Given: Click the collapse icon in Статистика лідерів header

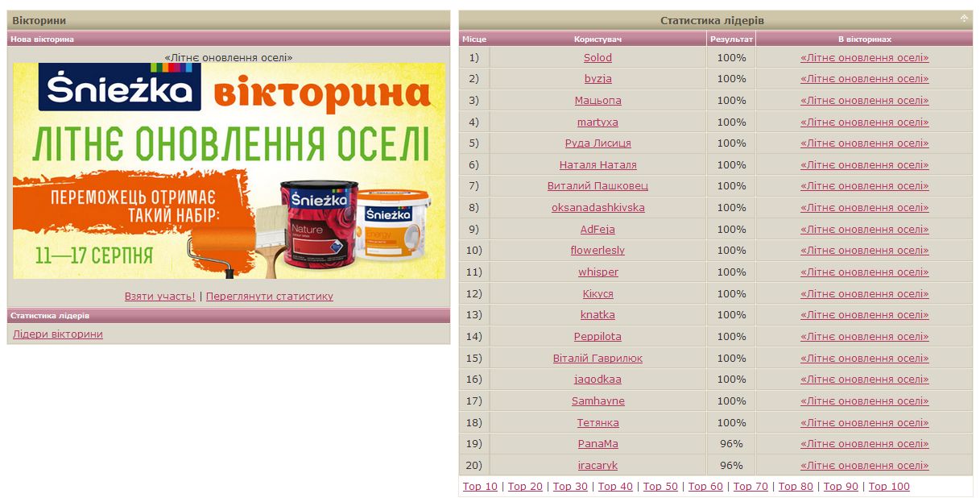Looking at the screenshot, I should [x=964, y=18].
